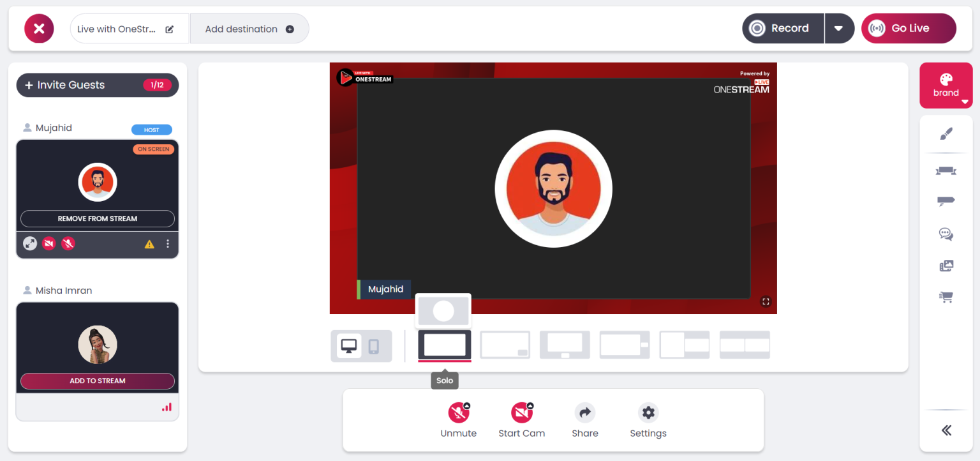Mute Mujahid's microphone in his guest card
This screenshot has height=461, width=980.
tap(68, 243)
